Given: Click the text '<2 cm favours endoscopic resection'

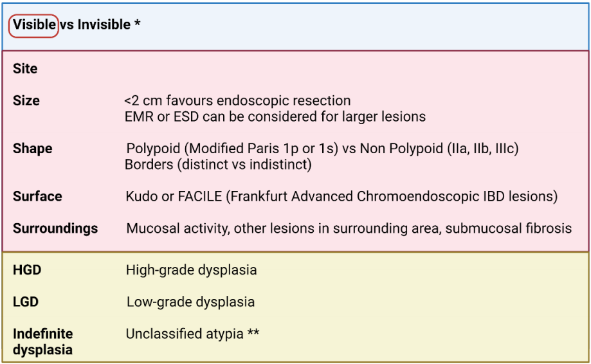Looking at the screenshot, I should [x=237, y=101].
